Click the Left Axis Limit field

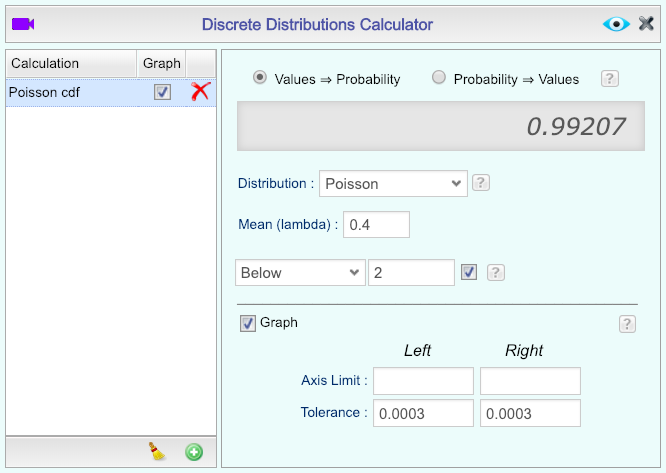(x=423, y=381)
